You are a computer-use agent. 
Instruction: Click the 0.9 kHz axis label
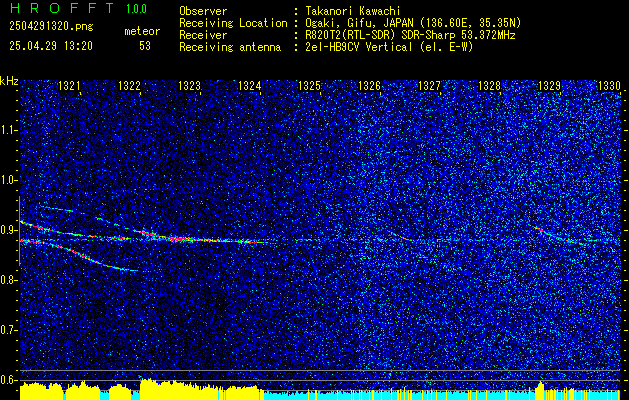pos(9,230)
